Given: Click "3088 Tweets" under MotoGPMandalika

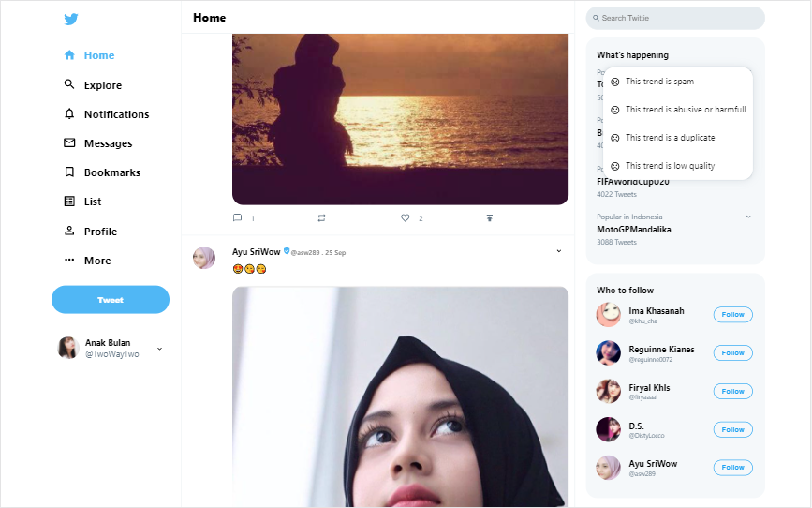Looking at the screenshot, I should 617,242.
